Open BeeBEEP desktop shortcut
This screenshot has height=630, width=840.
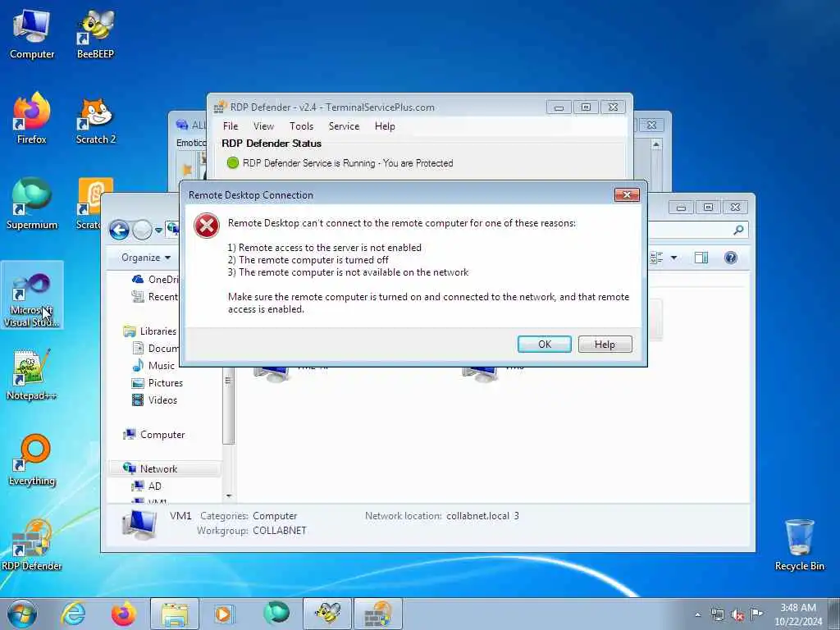click(95, 34)
